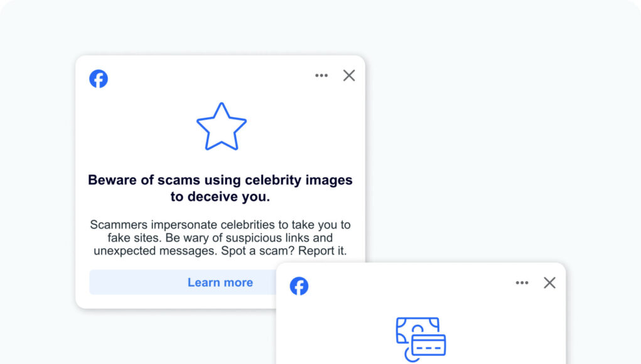Open more options on the celebrity scam card
Screen dimensions: 641x364
tap(321, 75)
